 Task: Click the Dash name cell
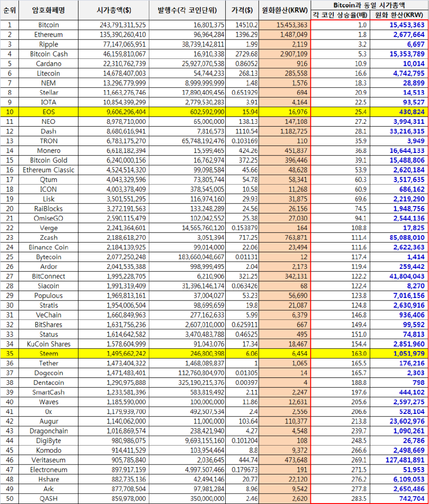tap(48, 131)
